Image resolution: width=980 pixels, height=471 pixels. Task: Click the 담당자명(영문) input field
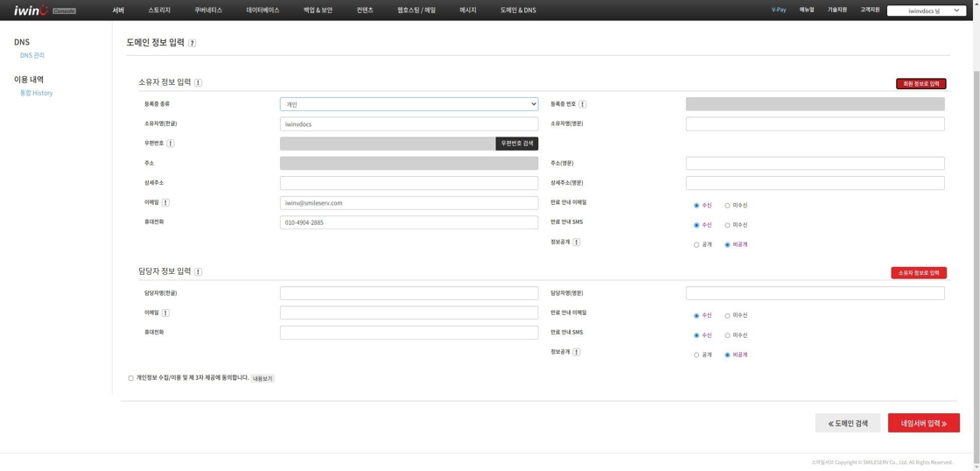point(815,293)
